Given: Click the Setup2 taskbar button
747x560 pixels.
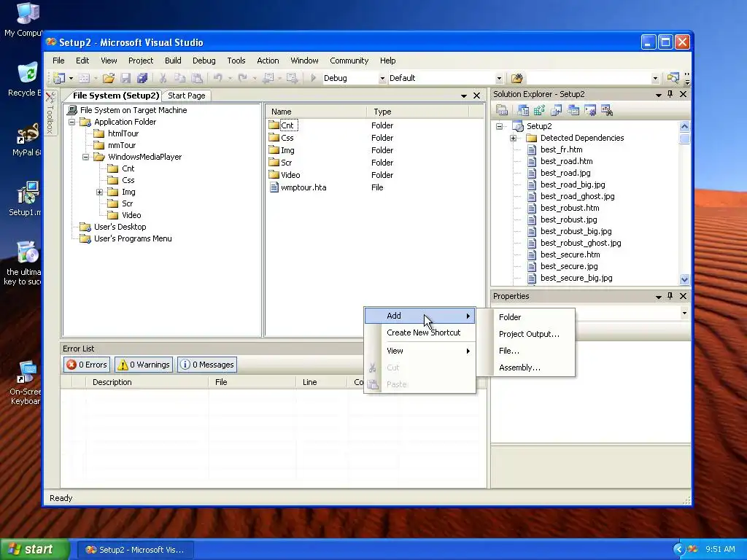Looking at the screenshot, I should 135,550.
